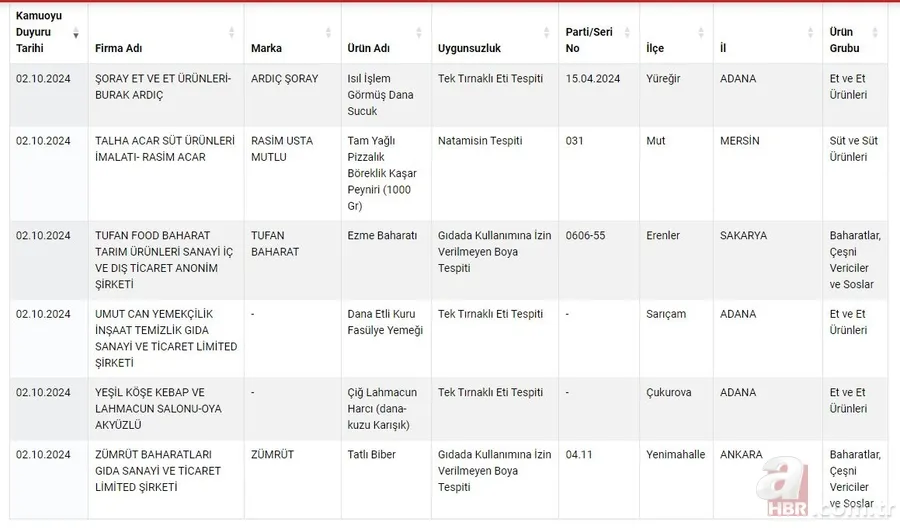Click the ZÜMRÜT brand cell
The width and height of the screenshot is (900, 529).
tap(272, 455)
